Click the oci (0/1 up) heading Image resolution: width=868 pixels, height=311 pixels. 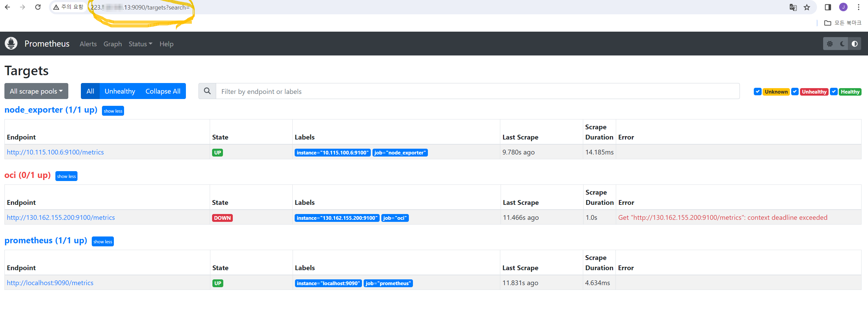tap(28, 175)
